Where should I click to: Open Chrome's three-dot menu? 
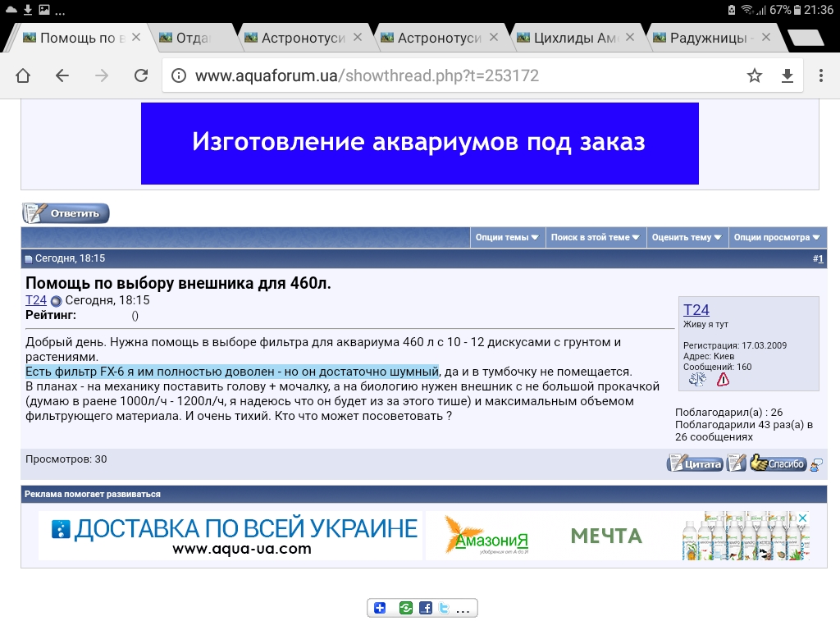tap(821, 75)
